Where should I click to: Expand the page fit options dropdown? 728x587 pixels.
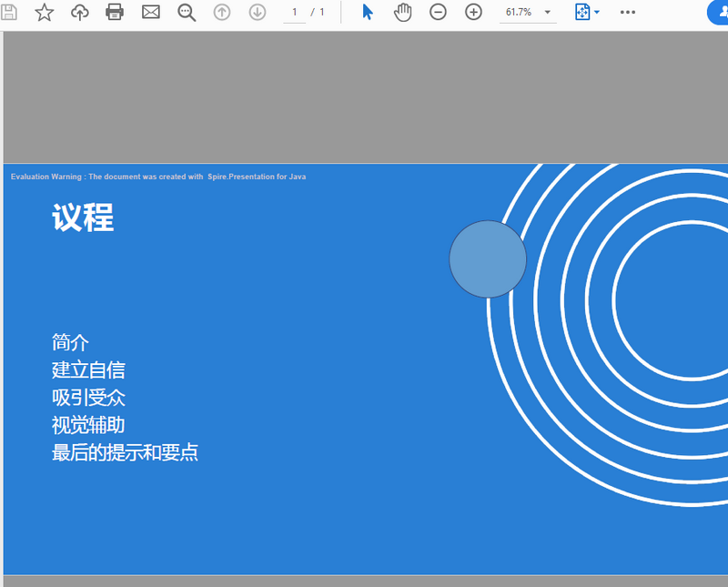click(x=596, y=12)
